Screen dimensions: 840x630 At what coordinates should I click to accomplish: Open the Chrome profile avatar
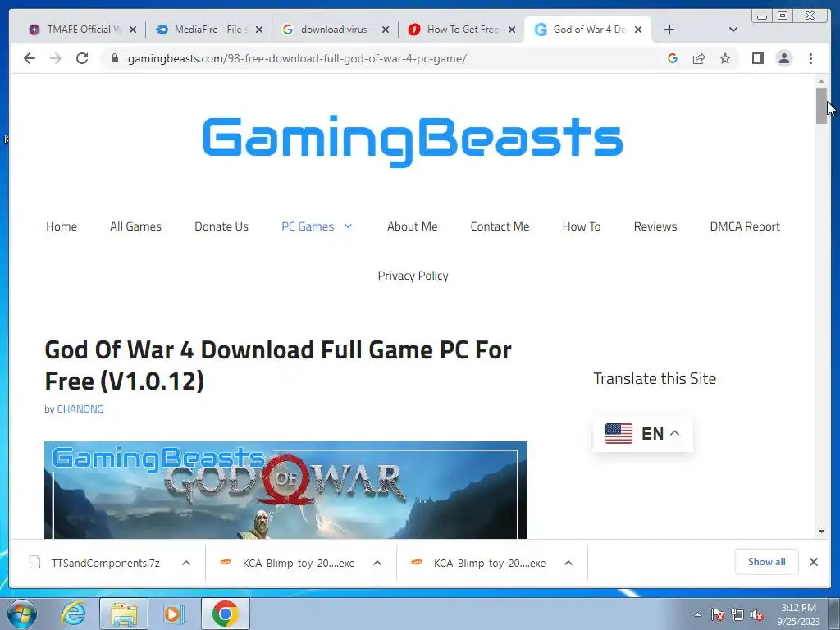(x=783, y=58)
